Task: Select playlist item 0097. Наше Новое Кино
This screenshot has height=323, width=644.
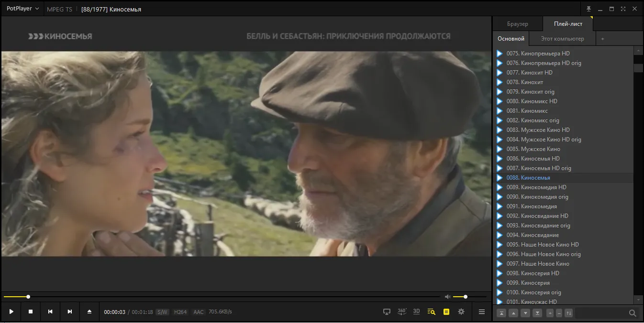Action: point(563,264)
